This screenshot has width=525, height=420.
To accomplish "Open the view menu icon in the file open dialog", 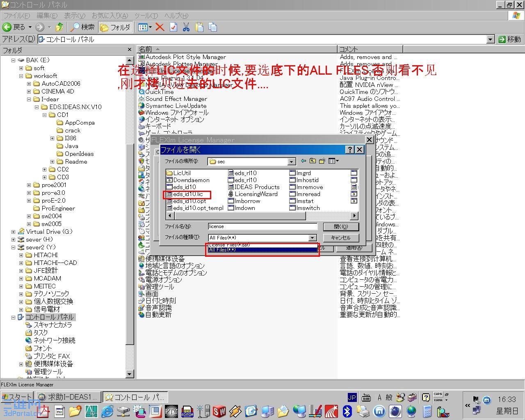I will tap(333, 161).
